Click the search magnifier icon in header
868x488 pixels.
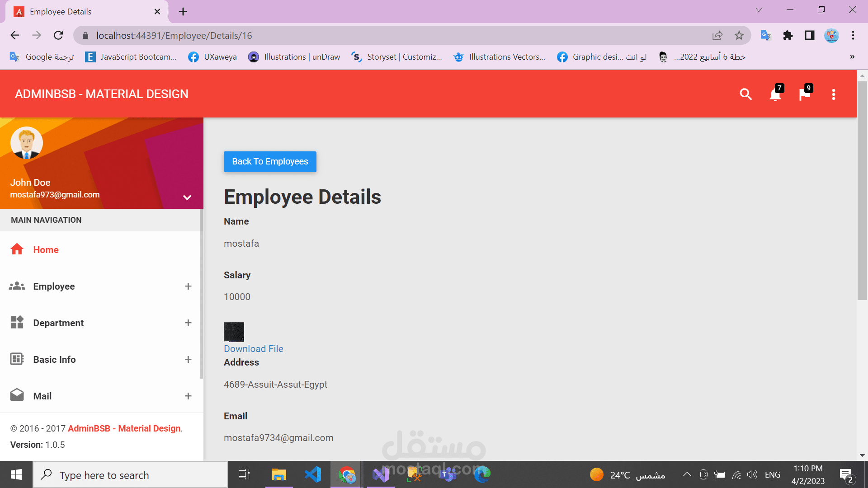pos(745,94)
